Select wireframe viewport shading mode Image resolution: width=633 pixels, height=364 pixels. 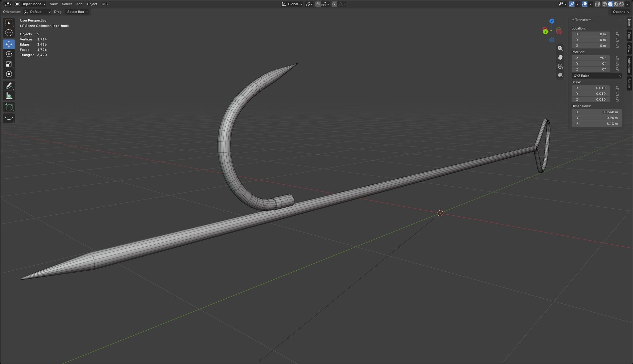tap(605, 4)
